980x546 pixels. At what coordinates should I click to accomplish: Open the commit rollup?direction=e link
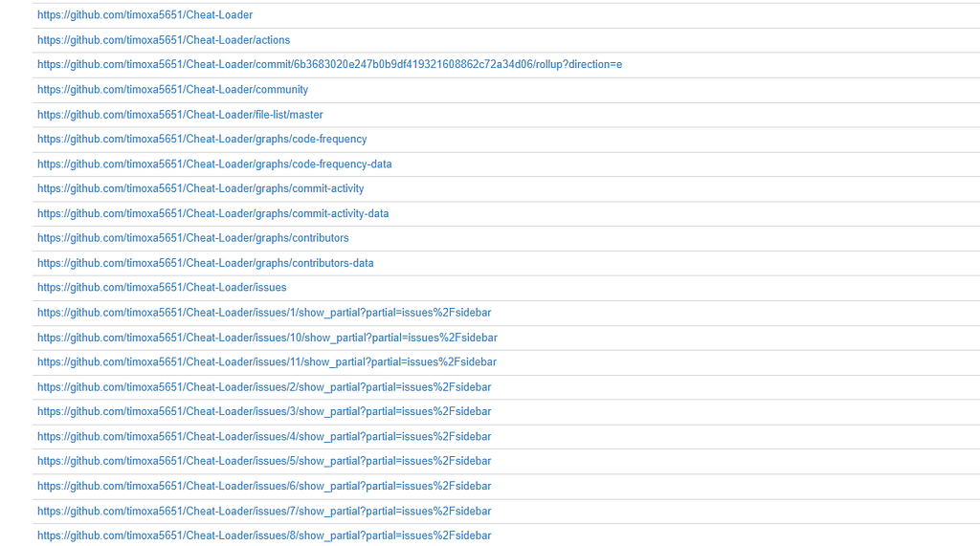pos(329,64)
